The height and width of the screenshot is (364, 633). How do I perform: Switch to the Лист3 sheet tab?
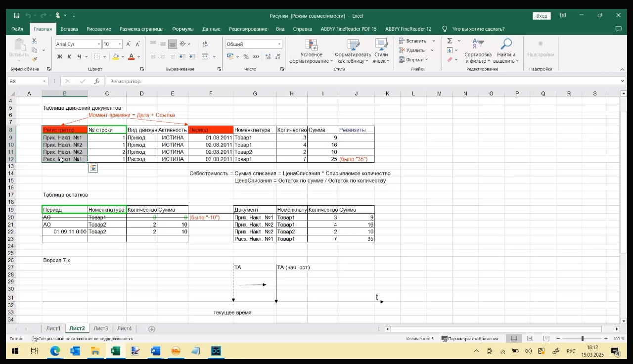100,328
